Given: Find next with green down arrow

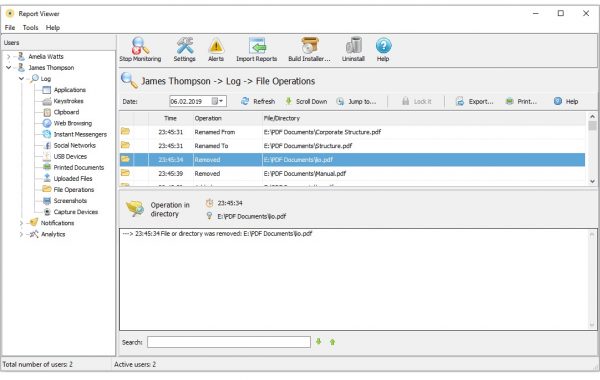Looking at the screenshot, I should (318, 342).
